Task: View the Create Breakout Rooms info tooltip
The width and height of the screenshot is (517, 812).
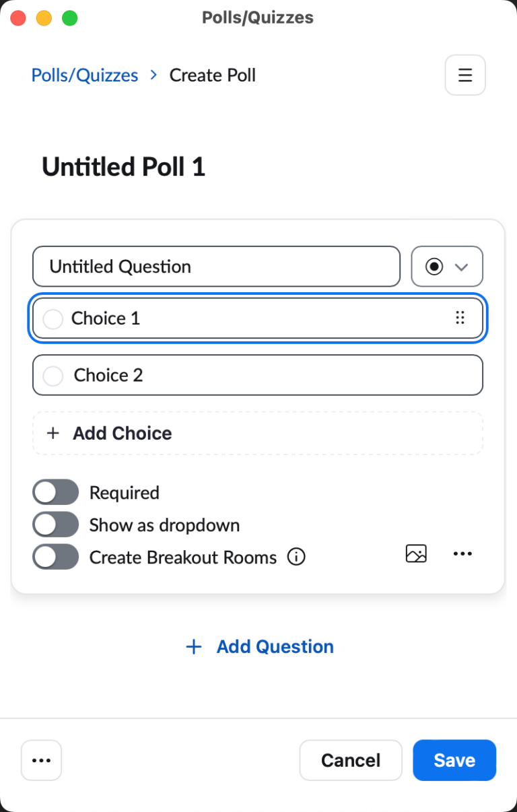Action: [296, 557]
